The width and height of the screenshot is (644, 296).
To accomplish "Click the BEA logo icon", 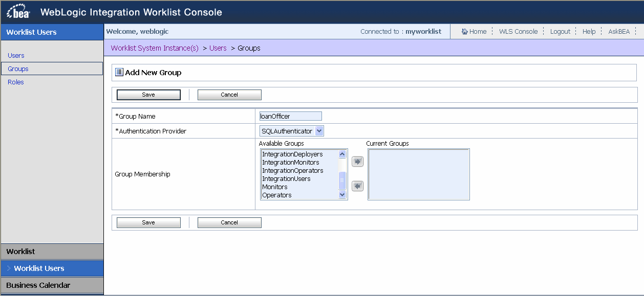I will click(x=18, y=12).
